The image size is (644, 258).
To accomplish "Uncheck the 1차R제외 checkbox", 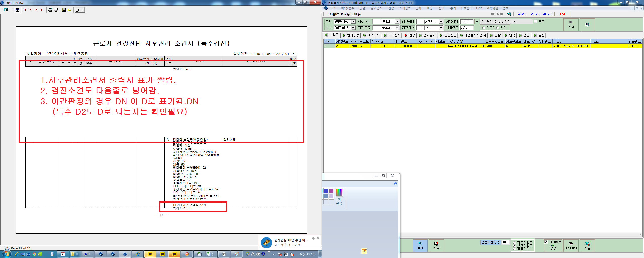I will click(x=546, y=242).
